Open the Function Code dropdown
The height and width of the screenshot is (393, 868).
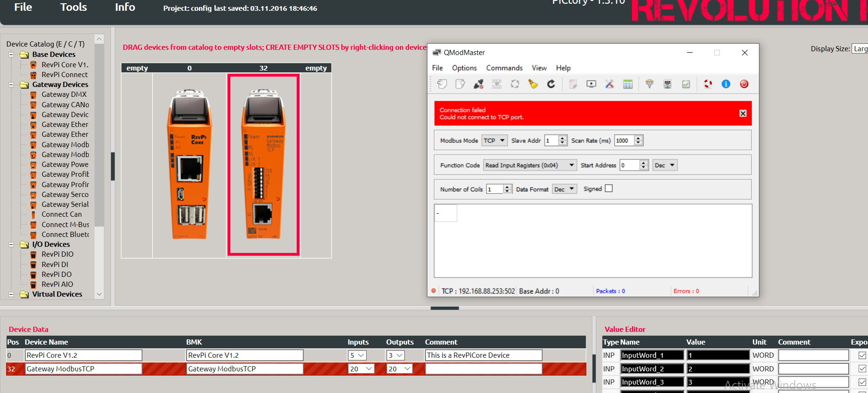pos(530,165)
